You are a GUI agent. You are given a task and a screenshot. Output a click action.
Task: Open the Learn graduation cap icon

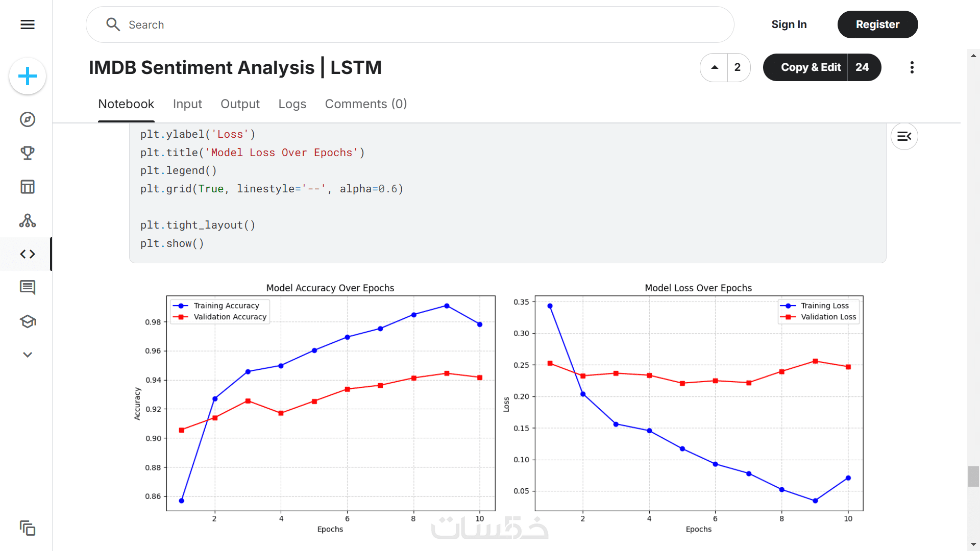click(28, 321)
